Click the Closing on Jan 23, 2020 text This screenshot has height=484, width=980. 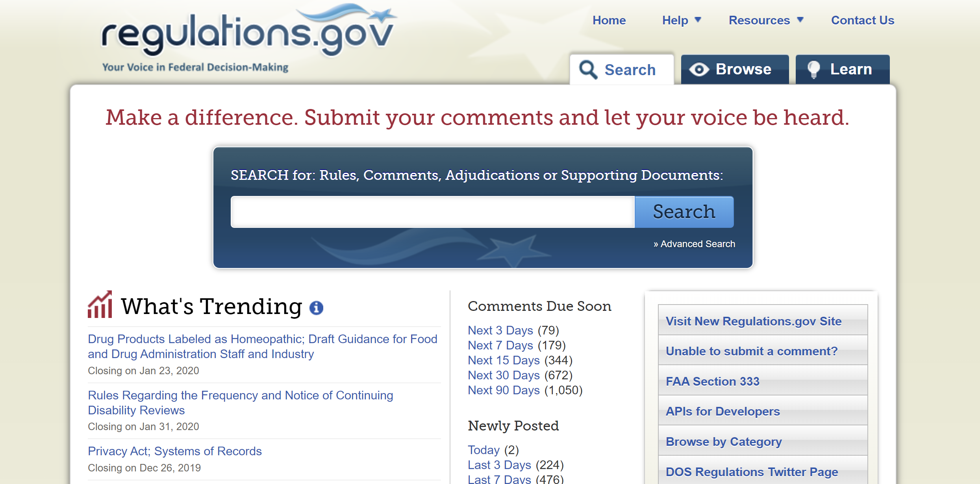[143, 371]
